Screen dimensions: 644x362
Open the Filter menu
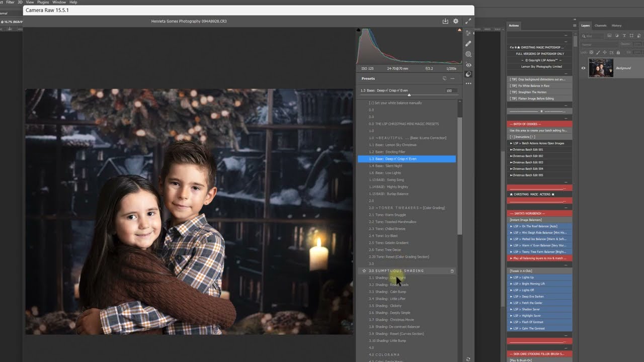pyautogui.click(x=10, y=2)
